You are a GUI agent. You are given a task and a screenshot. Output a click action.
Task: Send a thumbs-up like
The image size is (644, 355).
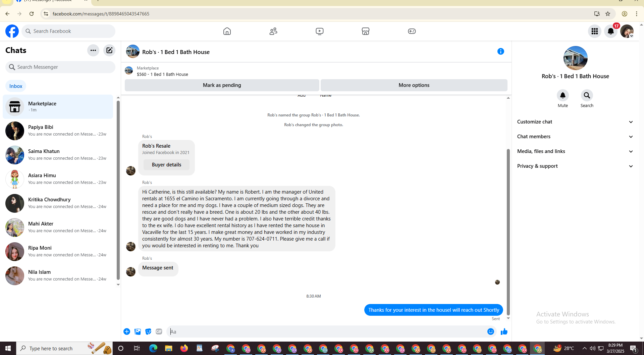(x=504, y=332)
